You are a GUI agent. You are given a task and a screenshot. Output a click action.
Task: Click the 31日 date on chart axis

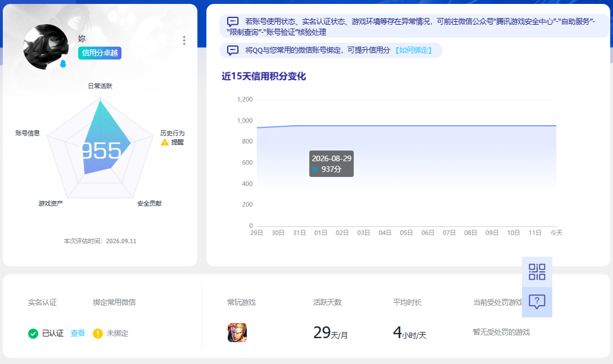[299, 233]
